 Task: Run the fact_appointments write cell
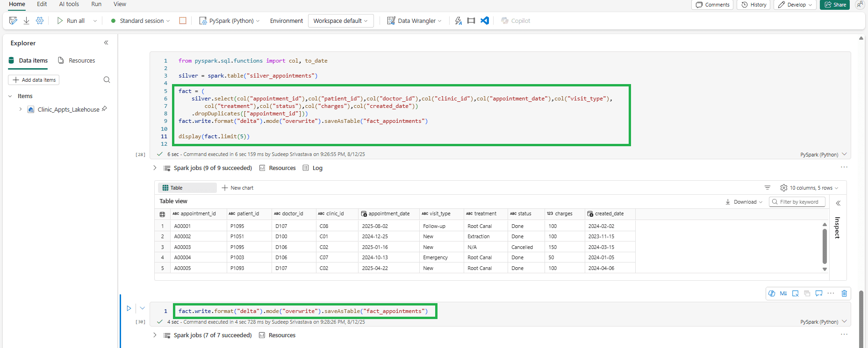(129, 308)
